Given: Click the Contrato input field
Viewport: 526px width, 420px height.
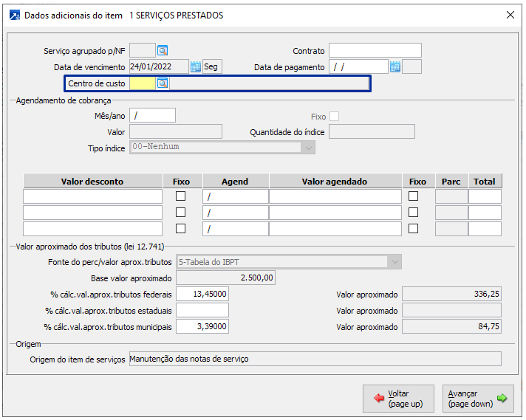Looking at the screenshot, I should tap(375, 50).
